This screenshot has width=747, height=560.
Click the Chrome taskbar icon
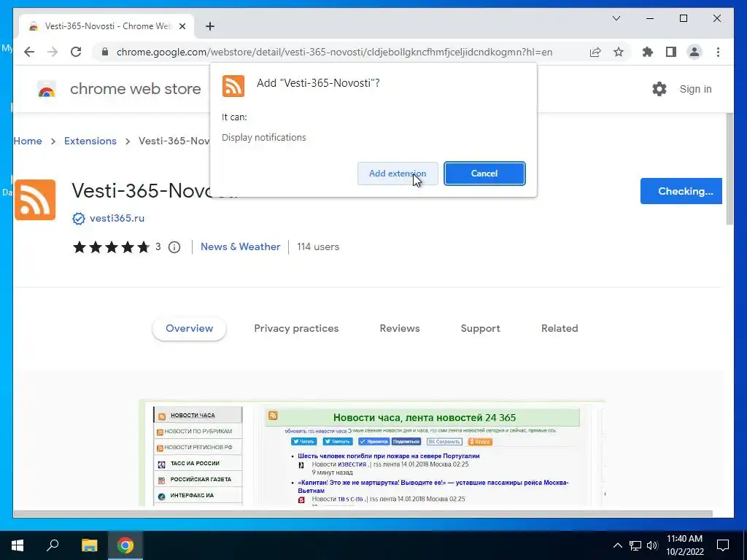point(125,545)
